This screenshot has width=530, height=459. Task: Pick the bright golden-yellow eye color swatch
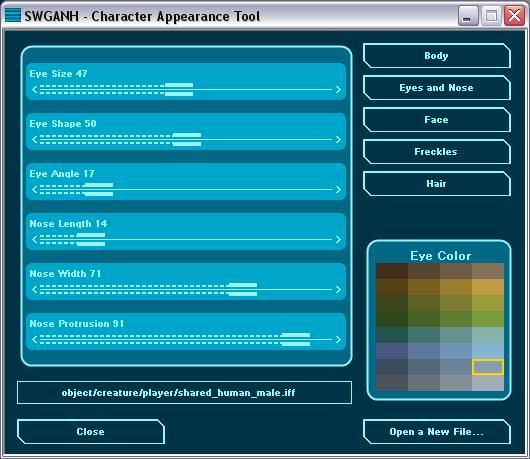pyautogui.click(x=488, y=287)
